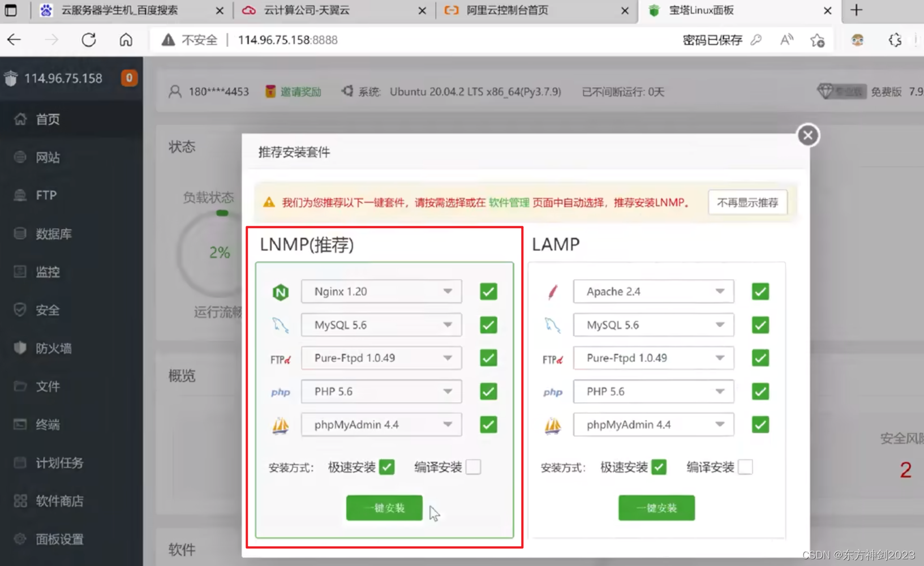Open a new browser tab

click(857, 10)
